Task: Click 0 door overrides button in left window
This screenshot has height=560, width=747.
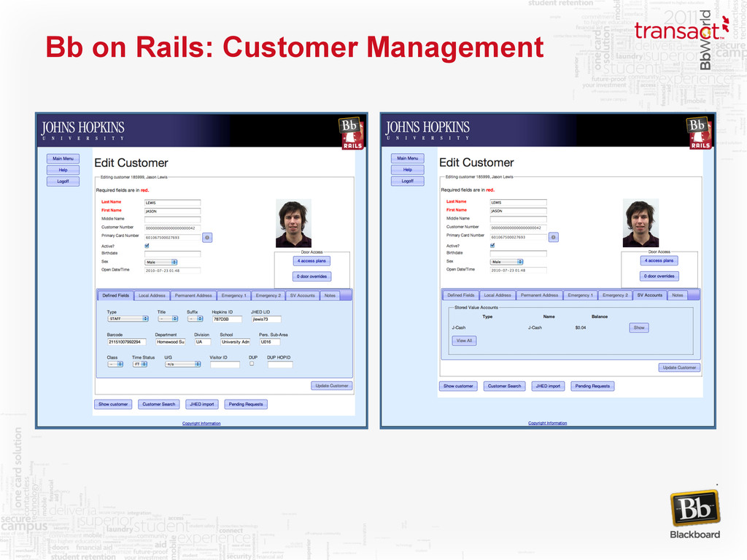Action: click(311, 276)
